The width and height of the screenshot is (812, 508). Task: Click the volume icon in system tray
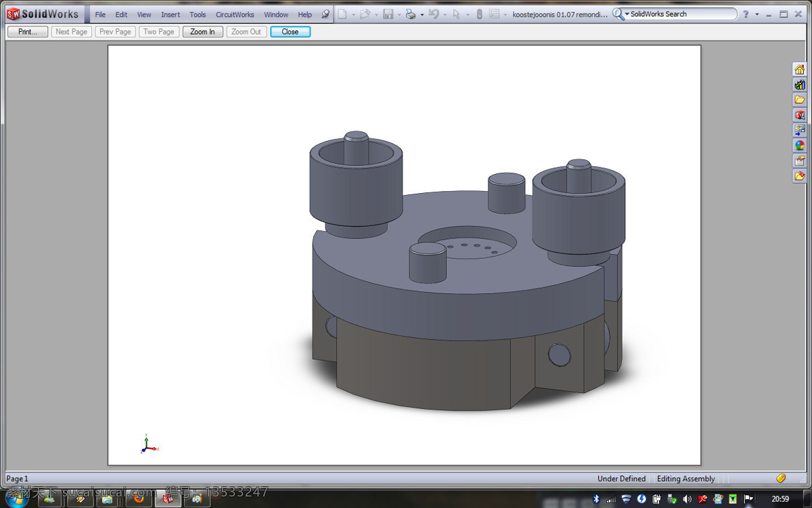[687, 499]
